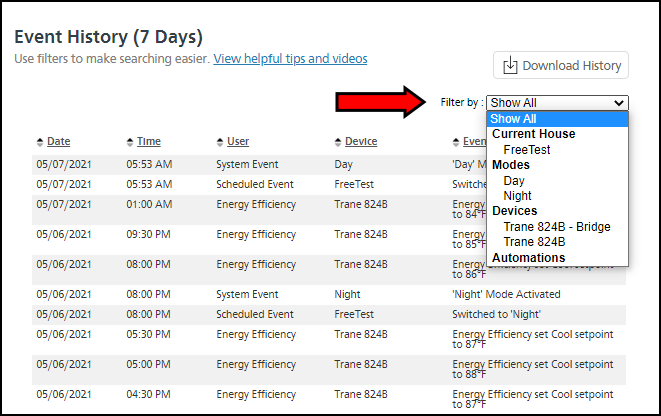The height and width of the screenshot is (416, 661).
Task: Choose FreeTest under Current House
Action: 526,149
